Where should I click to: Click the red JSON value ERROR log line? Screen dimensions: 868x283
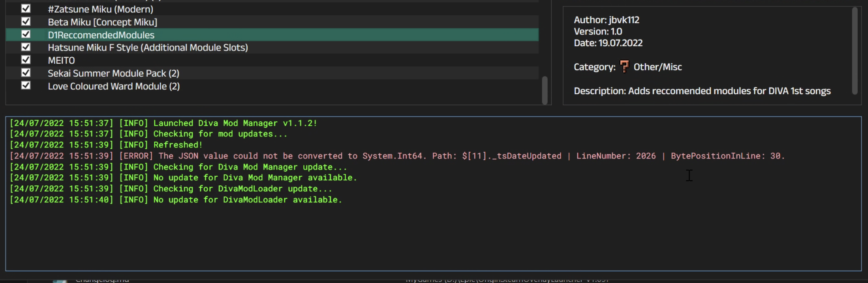click(397, 156)
